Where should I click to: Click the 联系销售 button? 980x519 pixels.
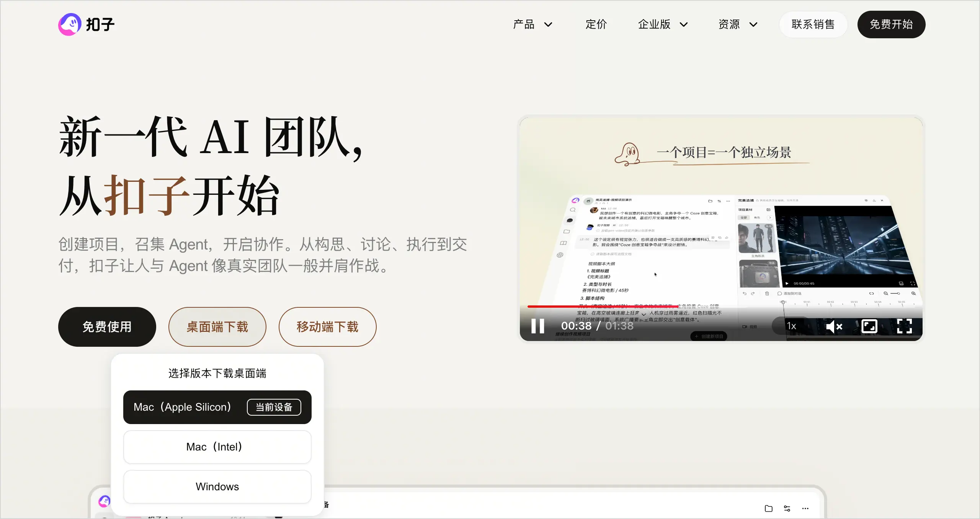813,24
